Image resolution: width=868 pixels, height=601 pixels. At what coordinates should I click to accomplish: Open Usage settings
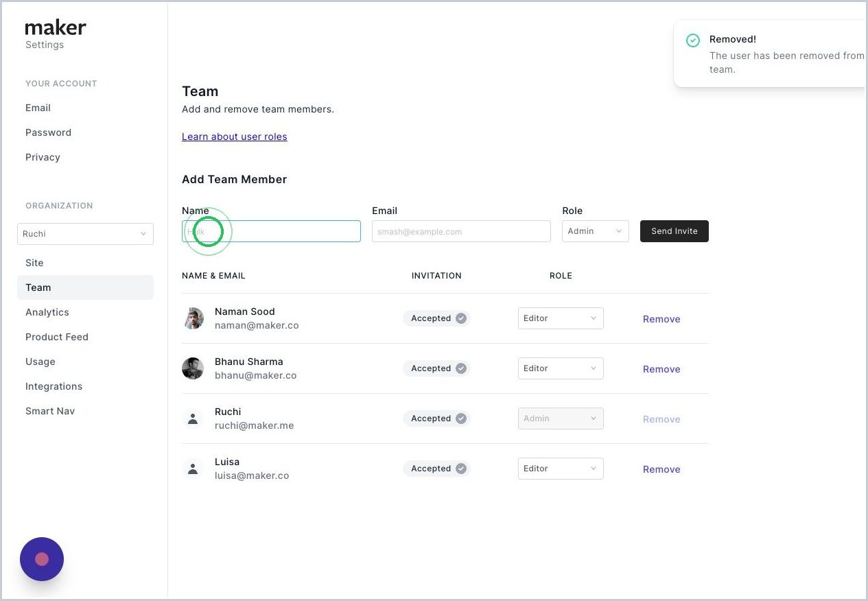pyautogui.click(x=40, y=362)
